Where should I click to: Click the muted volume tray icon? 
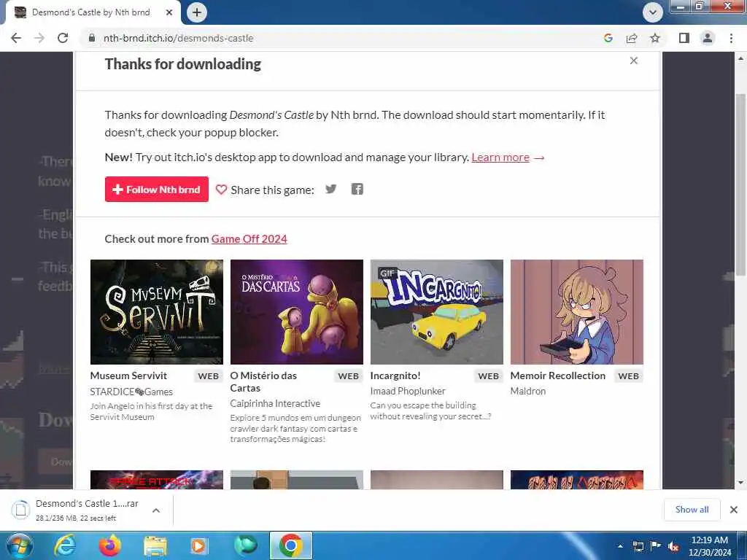click(x=673, y=546)
